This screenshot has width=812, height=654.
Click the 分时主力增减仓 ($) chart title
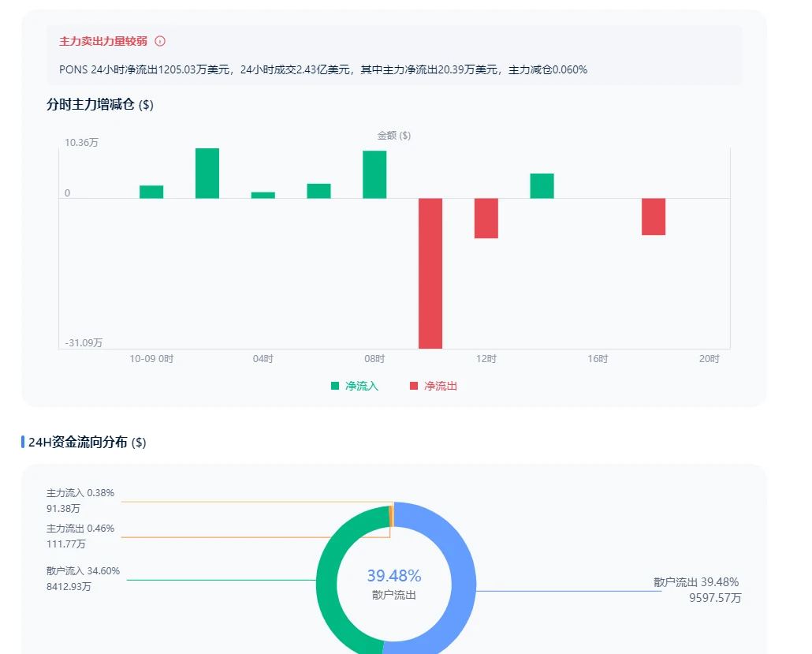[x=100, y=105]
